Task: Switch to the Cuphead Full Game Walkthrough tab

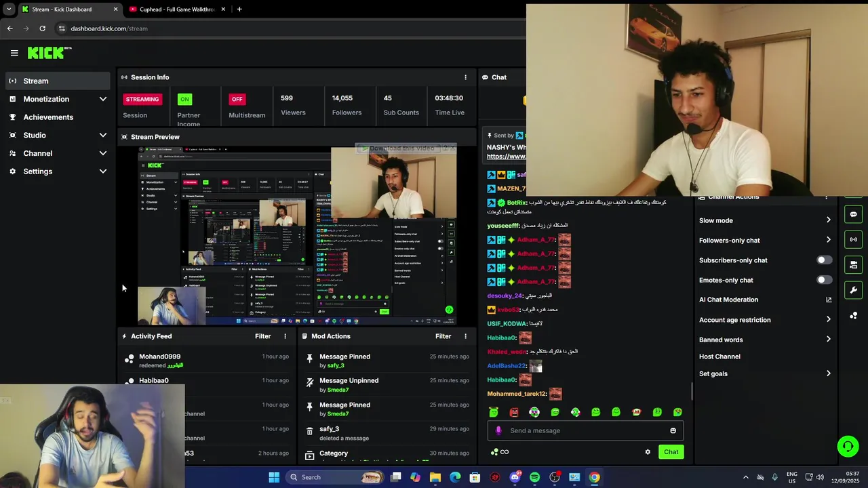Action: (x=178, y=9)
